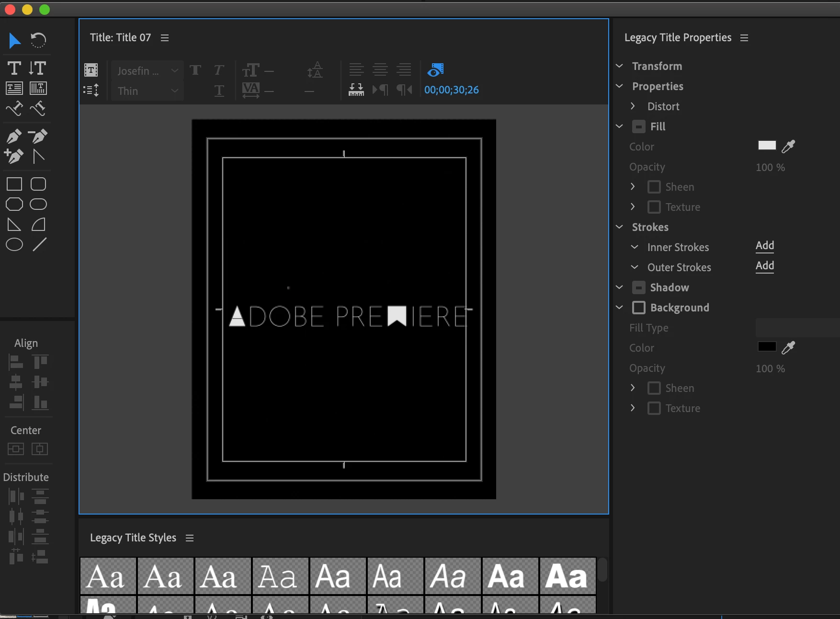Select the Vertical Area Type tool
The image size is (840, 619).
[38, 88]
